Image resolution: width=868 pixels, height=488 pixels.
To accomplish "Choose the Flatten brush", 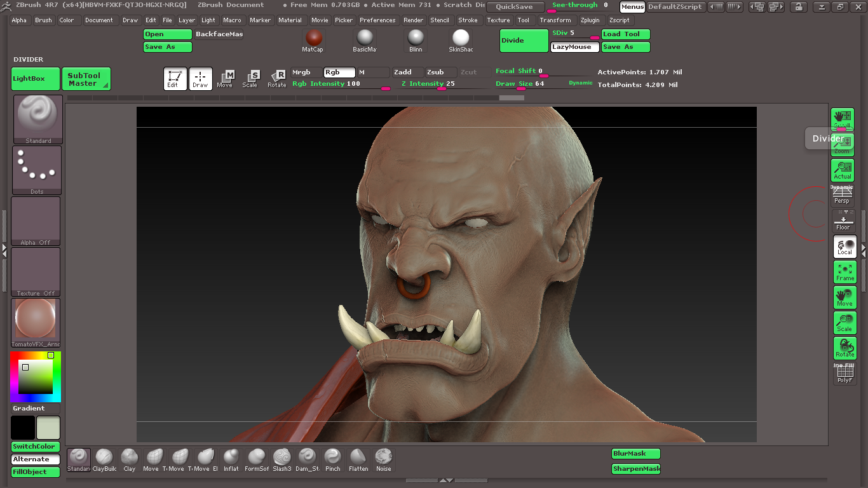I will pos(358,460).
